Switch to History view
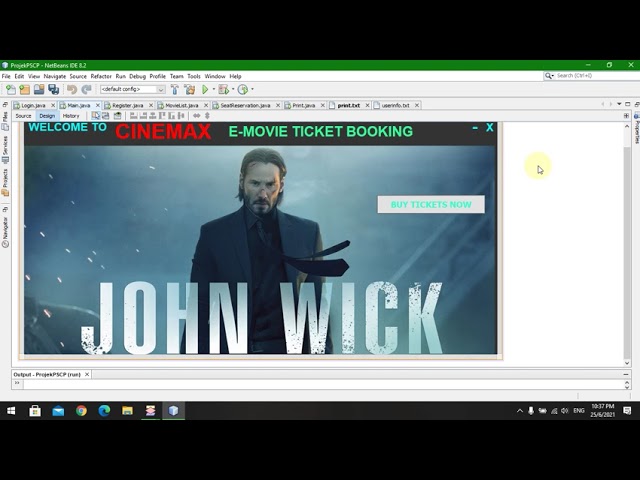The height and width of the screenshot is (480, 640). coord(71,116)
